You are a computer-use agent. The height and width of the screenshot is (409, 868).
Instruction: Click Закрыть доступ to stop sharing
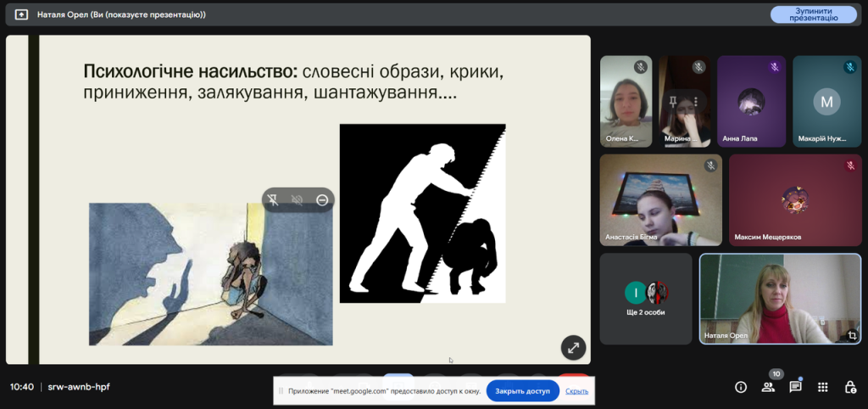(x=522, y=391)
